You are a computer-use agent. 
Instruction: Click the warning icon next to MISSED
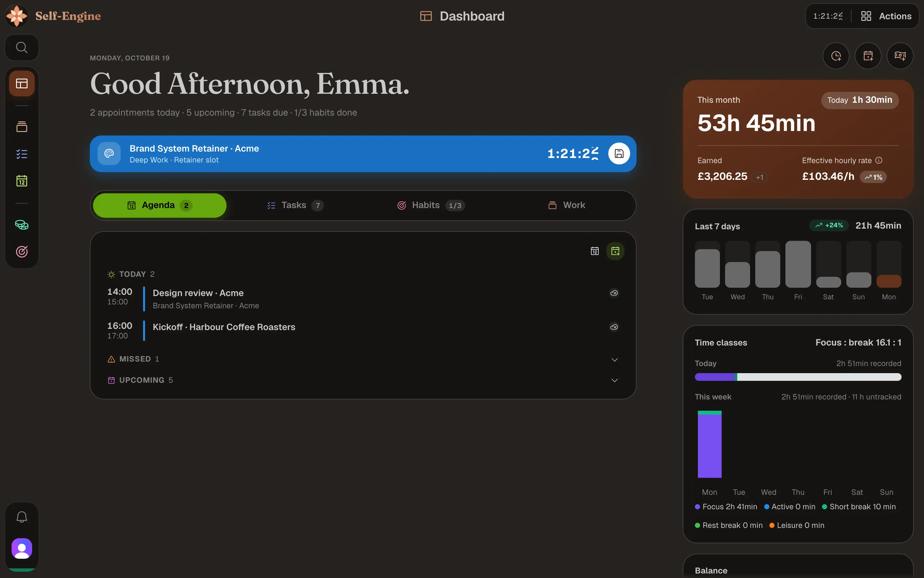click(111, 359)
